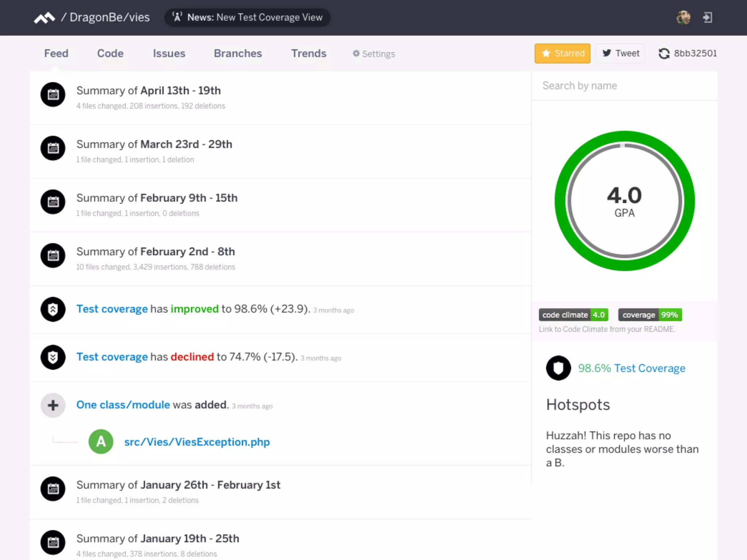Click shield icon beside 98.6% Test Coverage

pyautogui.click(x=558, y=368)
